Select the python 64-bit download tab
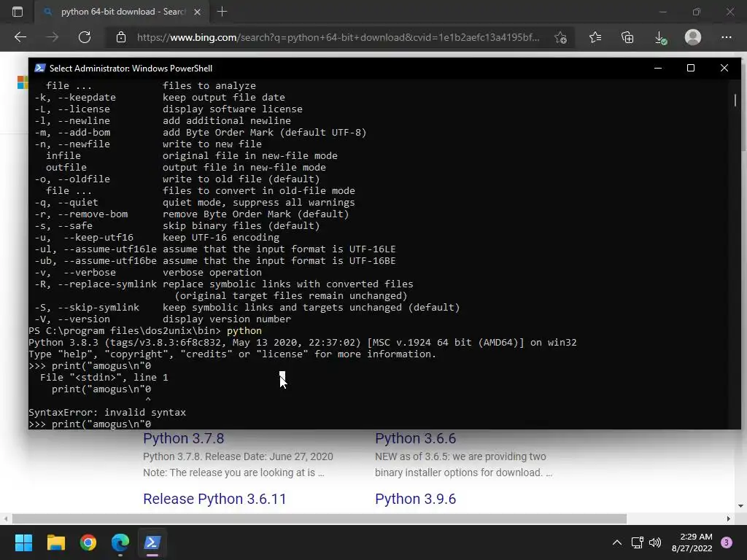The image size is (747, 560). click(x=122, y=12)
